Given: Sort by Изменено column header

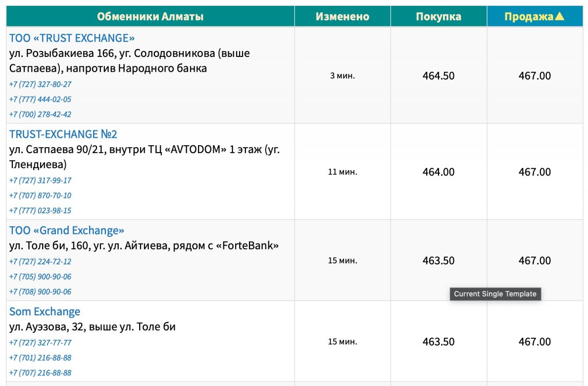Looking at the screenshot, I should coord(343,16).
